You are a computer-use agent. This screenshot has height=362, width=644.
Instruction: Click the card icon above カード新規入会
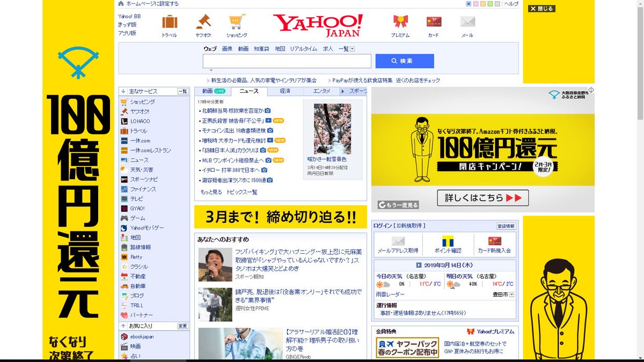pyautogui.click(x=494, y=241)
